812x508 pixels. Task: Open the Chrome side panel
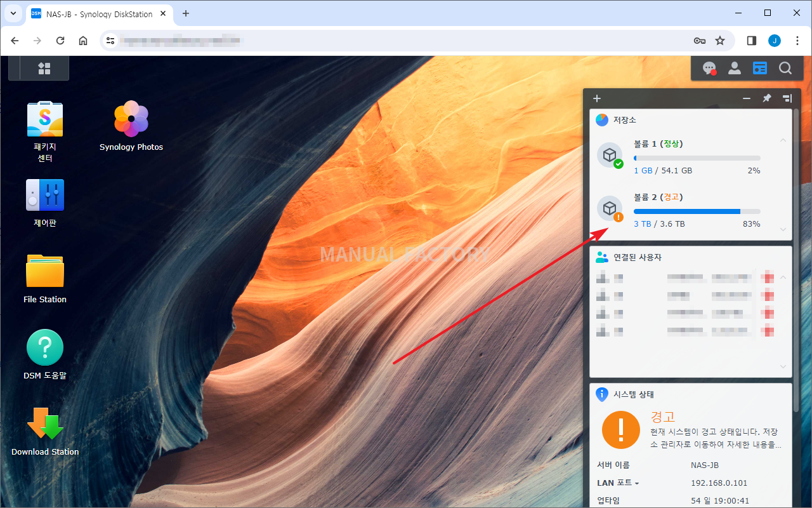pos(752,41)
